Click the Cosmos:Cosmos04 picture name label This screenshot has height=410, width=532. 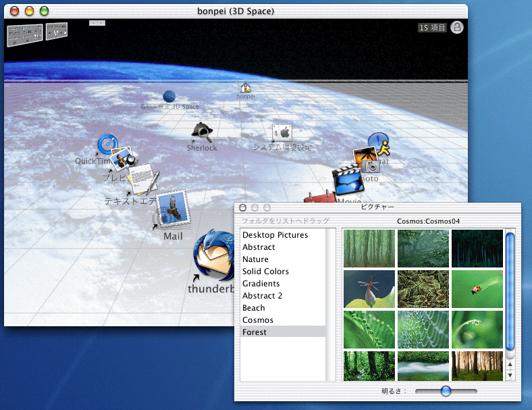point(428,222)
